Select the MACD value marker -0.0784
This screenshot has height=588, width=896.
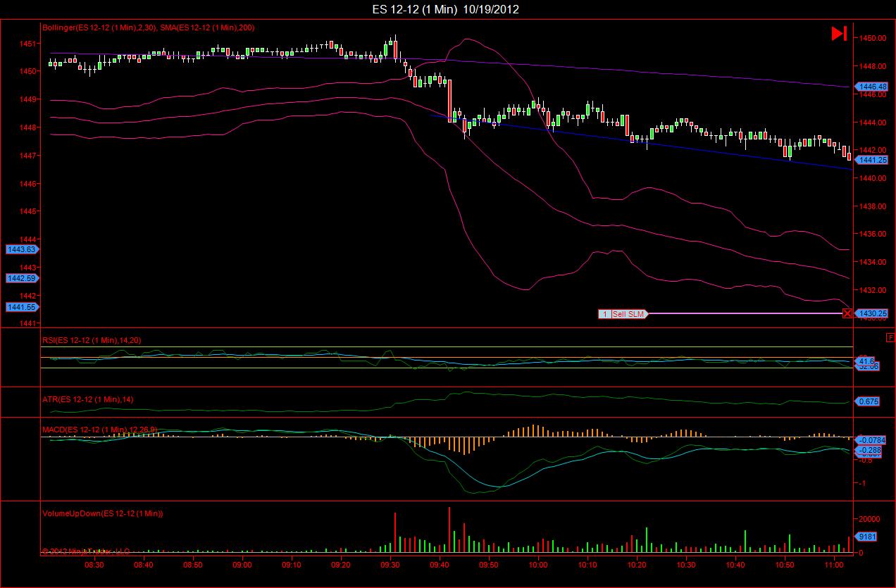[x=871, y=439]
